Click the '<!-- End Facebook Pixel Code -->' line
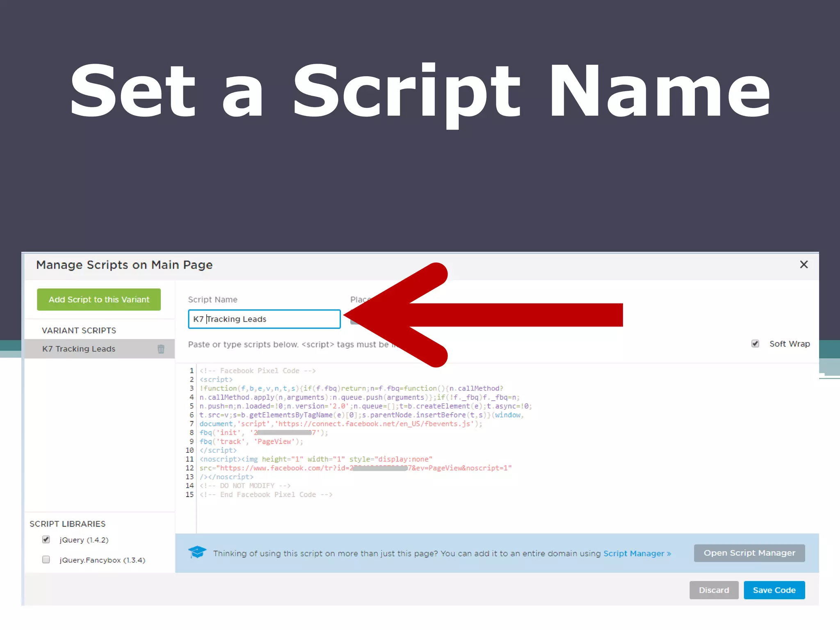Viewport: 840px width, 630px height. tap(266, 495)
